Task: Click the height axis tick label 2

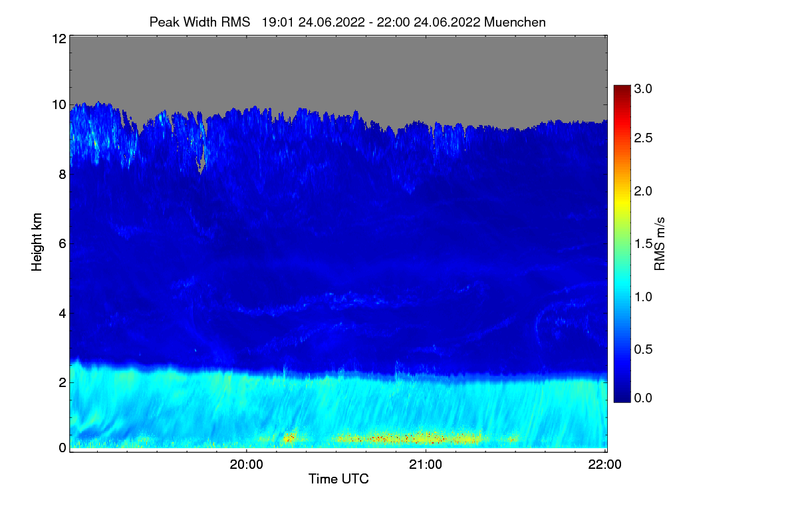Action: 62,382
